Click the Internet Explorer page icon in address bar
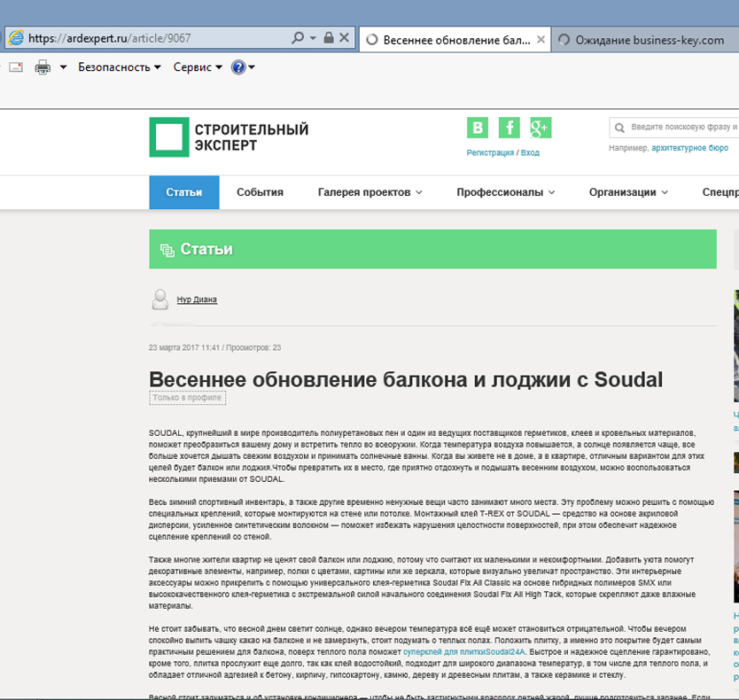This screenshot has width=739, height=700. [x=16, y=38]
